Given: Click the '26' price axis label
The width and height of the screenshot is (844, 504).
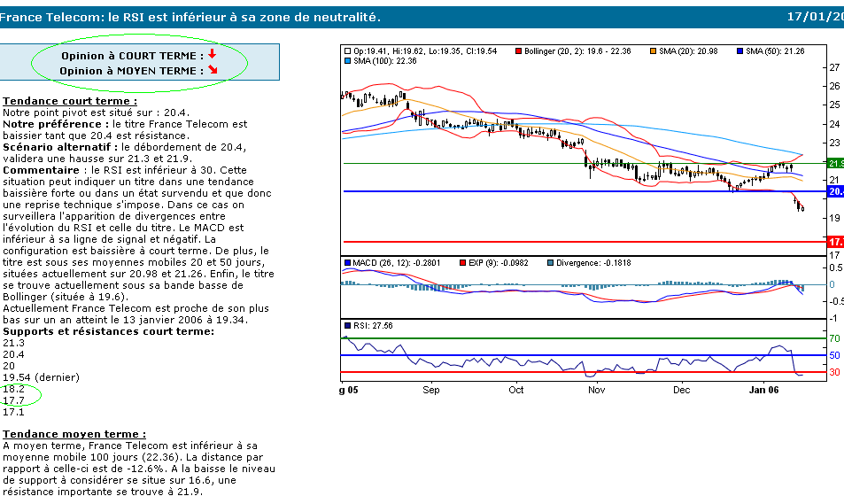Looking at the screenshot, I should [834, 86].
